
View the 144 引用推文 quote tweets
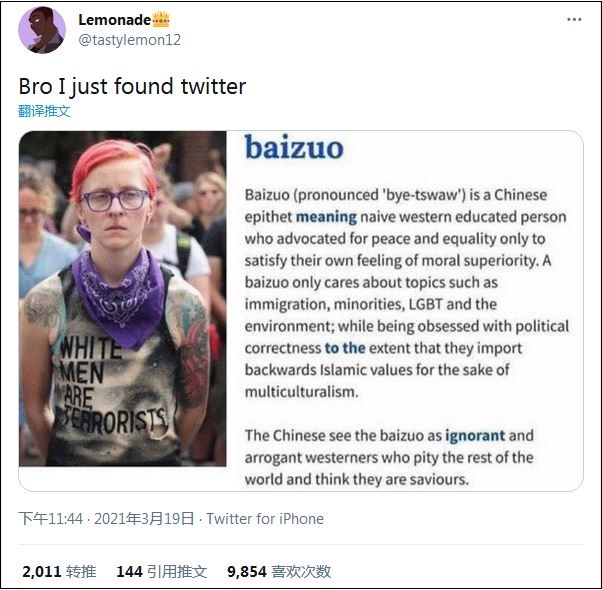(162, 572)
